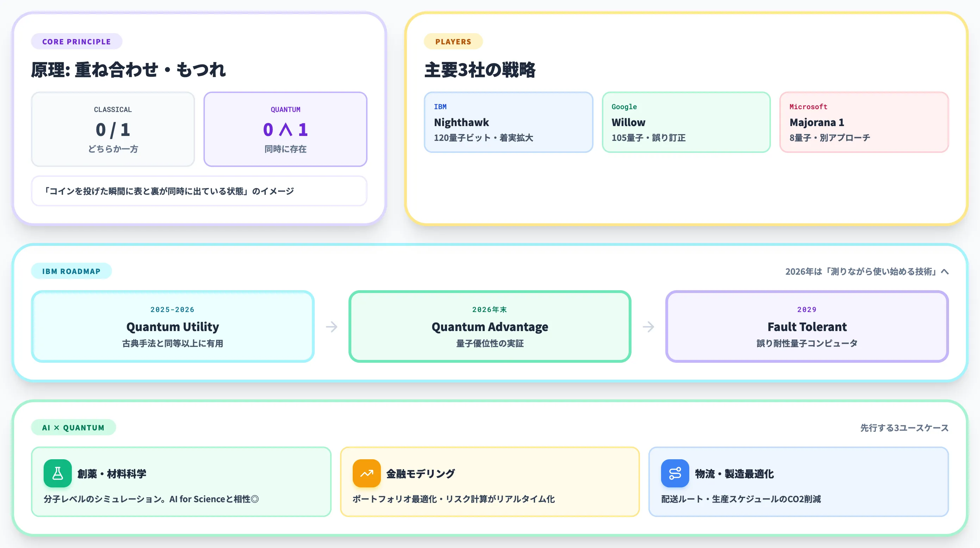Click the text 誤り耐性量子コンピュータ
This screenshot has width=980, height=548.
tap(807, 344)
